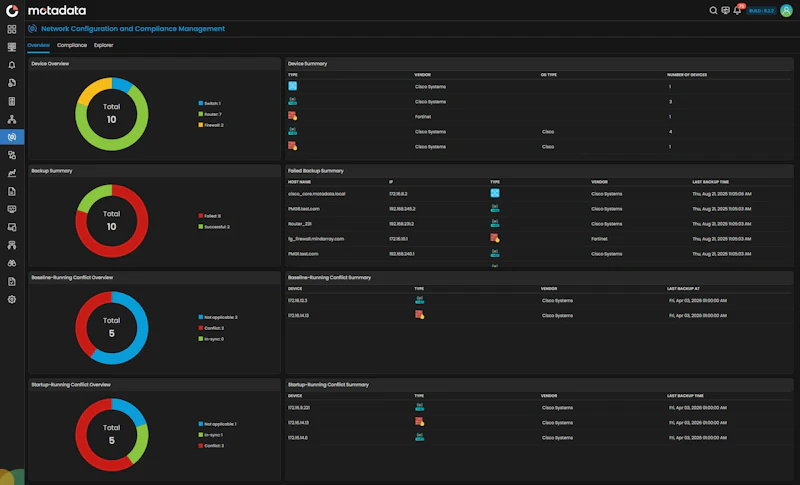
Task: Click Router_231 host name
Action: pos(299,223)
